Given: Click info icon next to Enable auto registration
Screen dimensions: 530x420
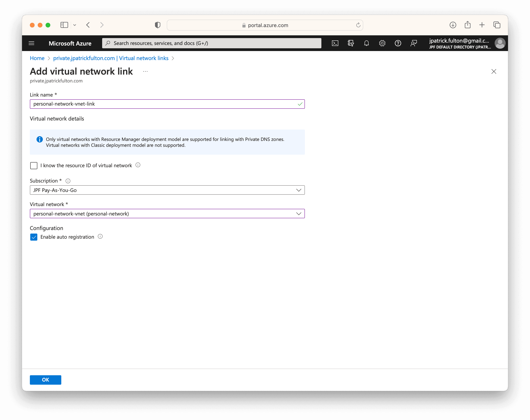Looking at the screenshot, I should pos(100,236).
